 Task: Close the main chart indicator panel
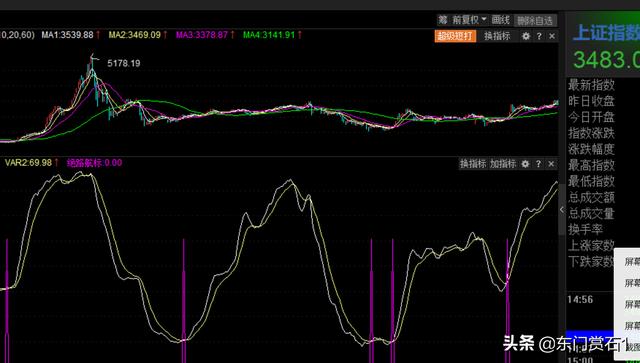[x=552, y=36]
